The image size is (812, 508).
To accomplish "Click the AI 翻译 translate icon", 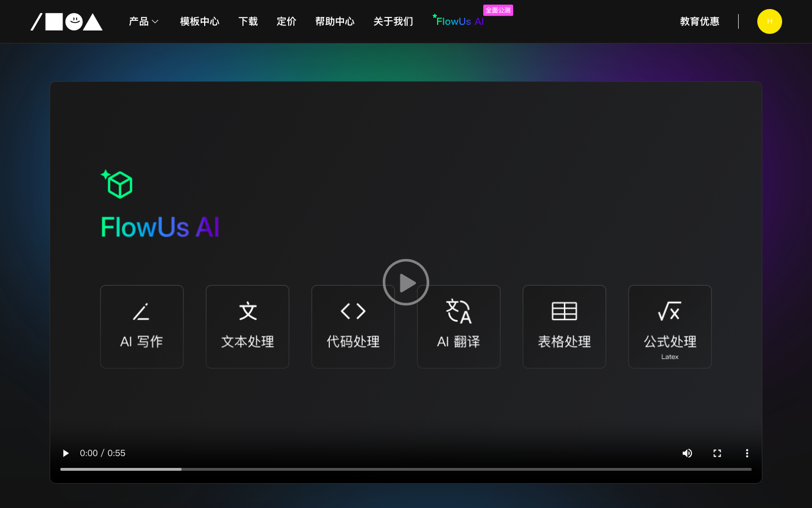I will click(x=458, y=311).
